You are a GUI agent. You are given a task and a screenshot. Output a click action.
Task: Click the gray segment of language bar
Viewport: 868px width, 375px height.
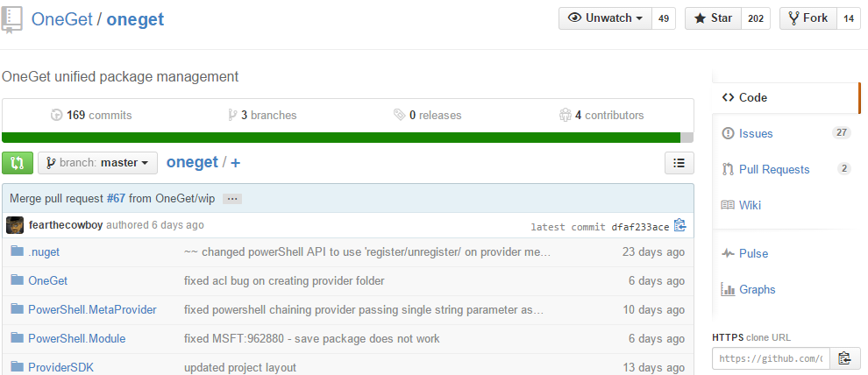tap(687, 138)
